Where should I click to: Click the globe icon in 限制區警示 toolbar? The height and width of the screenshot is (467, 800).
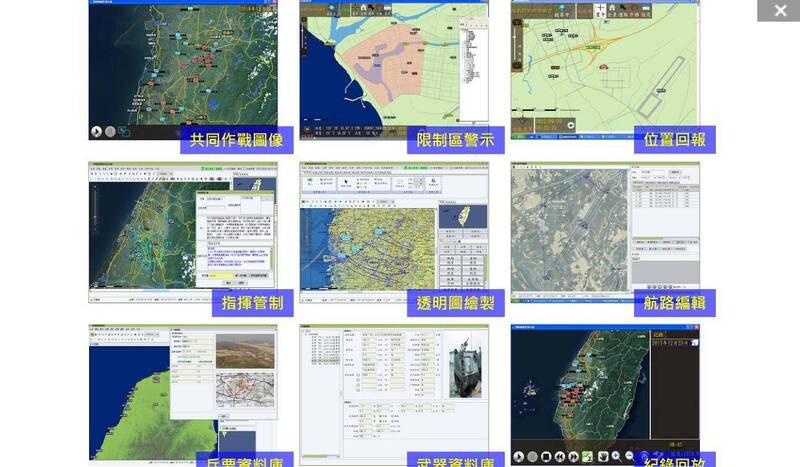pyautogui.click(x=332, y=9)
